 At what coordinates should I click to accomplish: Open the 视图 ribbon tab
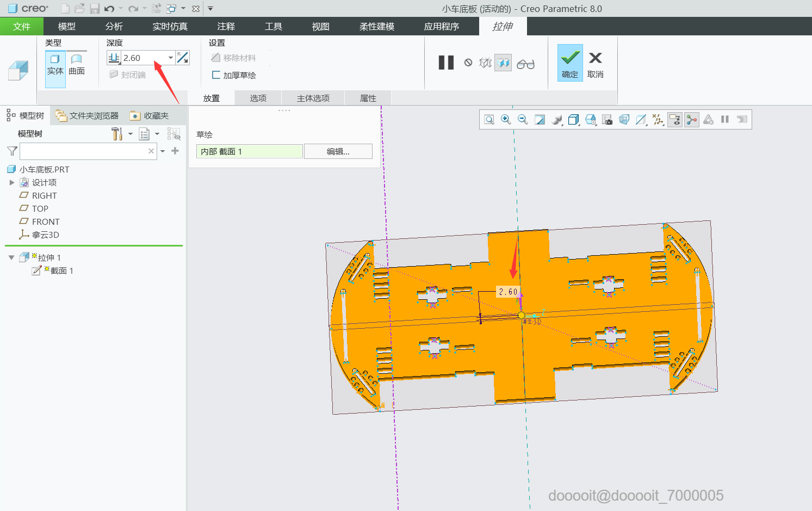320,26
